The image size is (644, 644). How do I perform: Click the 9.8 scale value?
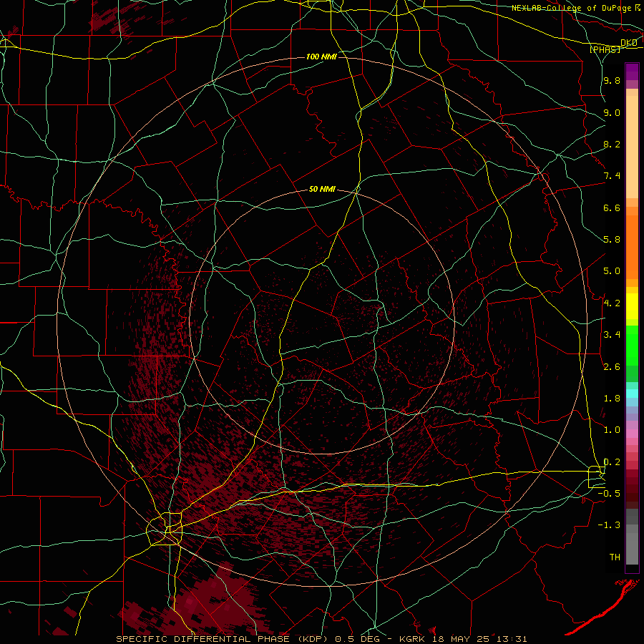612,80
